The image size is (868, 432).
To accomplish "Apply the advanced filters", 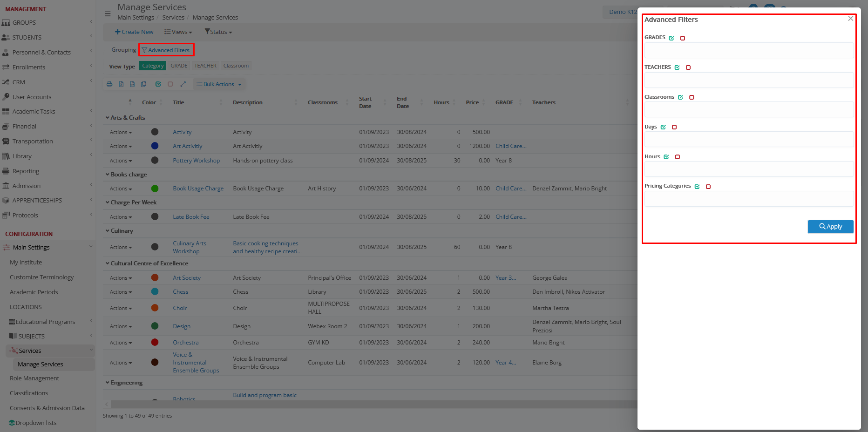I will 830,226.
